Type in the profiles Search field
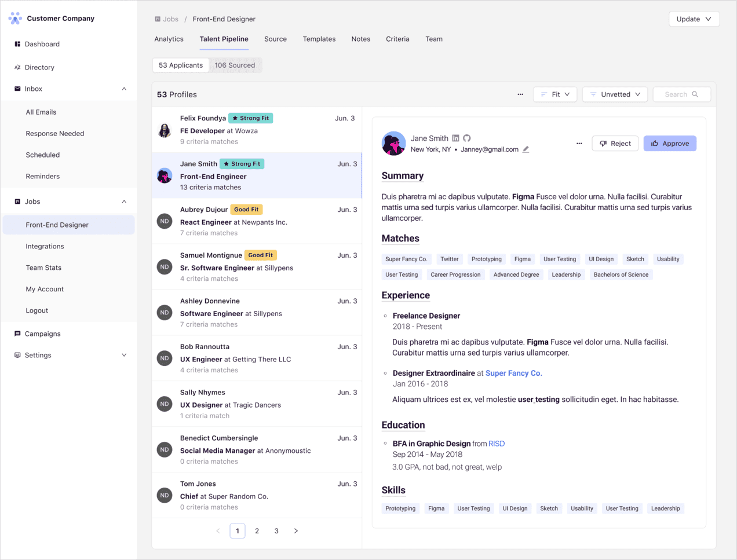Screen dimensions: 737x560 (681, 94)
